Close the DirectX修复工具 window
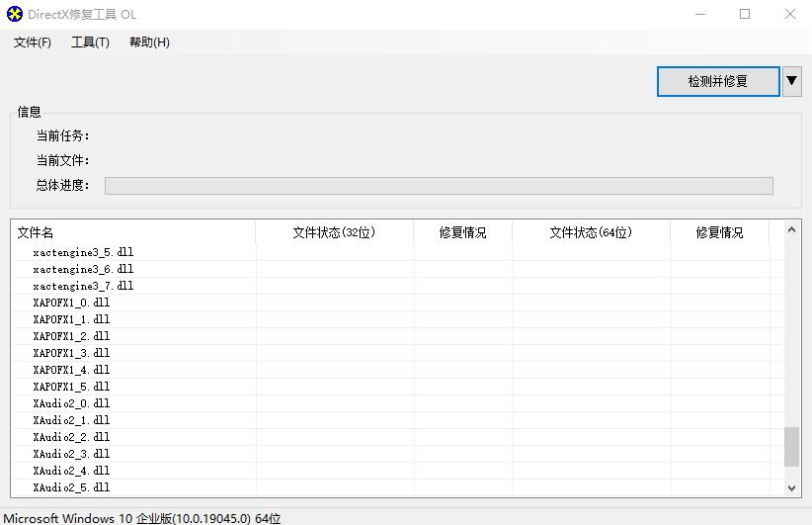Screen dimensions: 812x525 789,14
